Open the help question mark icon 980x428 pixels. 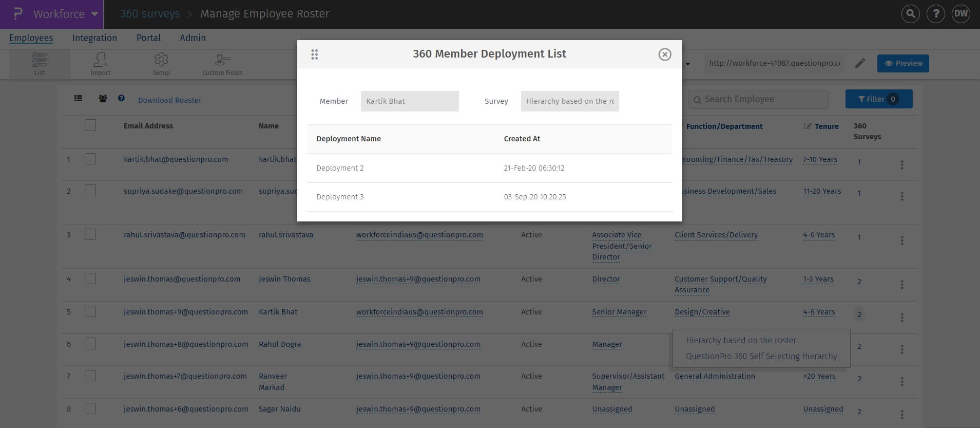(936, 14)
